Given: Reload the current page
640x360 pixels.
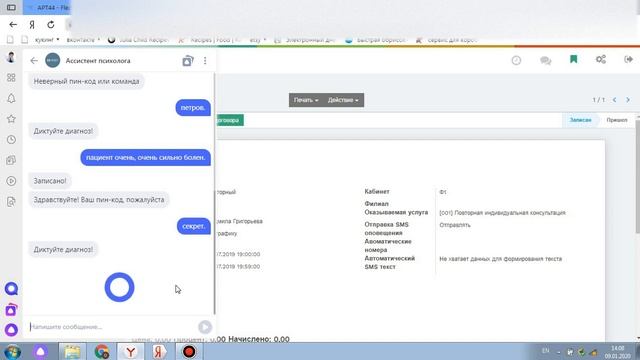Looking at the screenshot, I should click(51, 24).
